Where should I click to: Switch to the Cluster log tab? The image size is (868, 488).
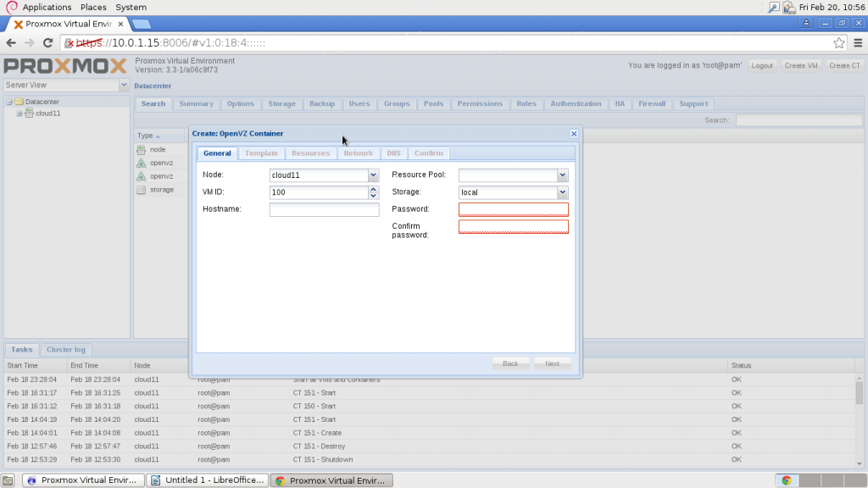tap(66, 350)
